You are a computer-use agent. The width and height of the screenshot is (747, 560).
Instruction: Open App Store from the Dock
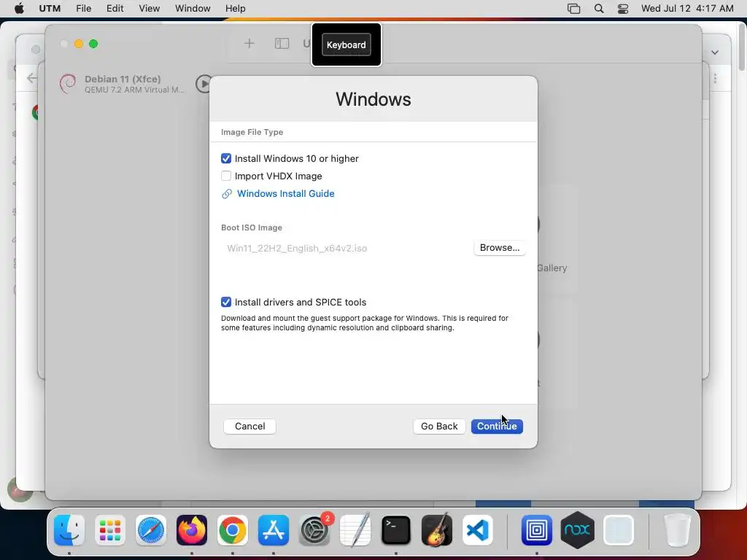point(274,530)
